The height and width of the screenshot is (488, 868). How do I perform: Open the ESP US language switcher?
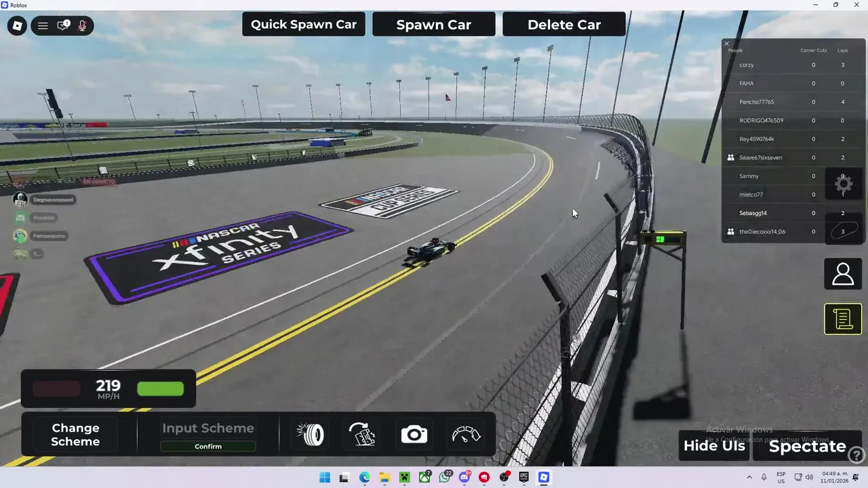(781, 477)
